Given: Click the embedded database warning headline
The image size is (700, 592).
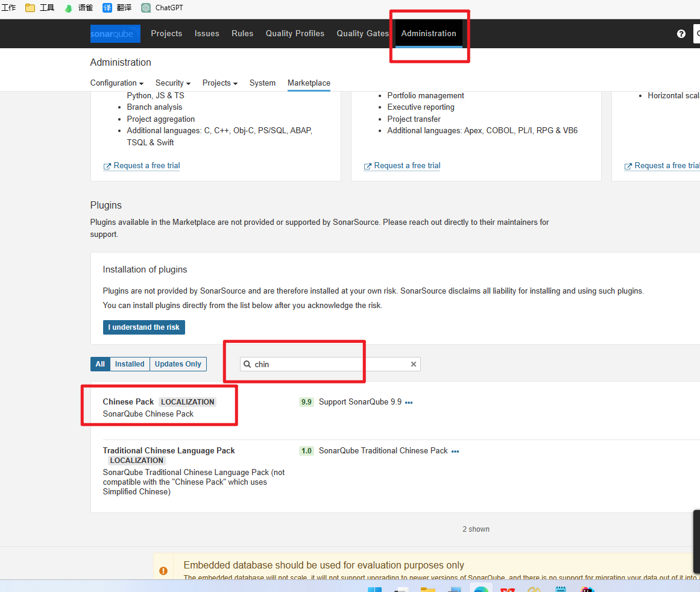Looking at the screenshot, I should 324,565.
